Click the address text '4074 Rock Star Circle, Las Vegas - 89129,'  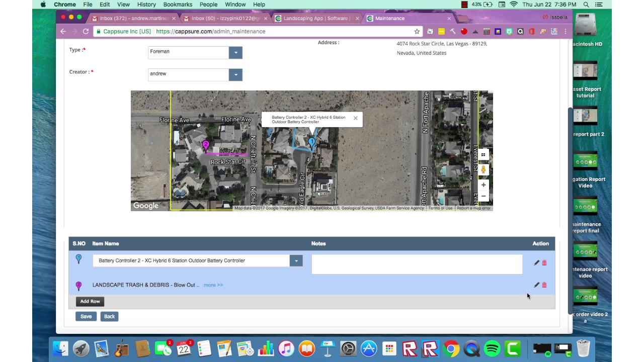(442, 44)
